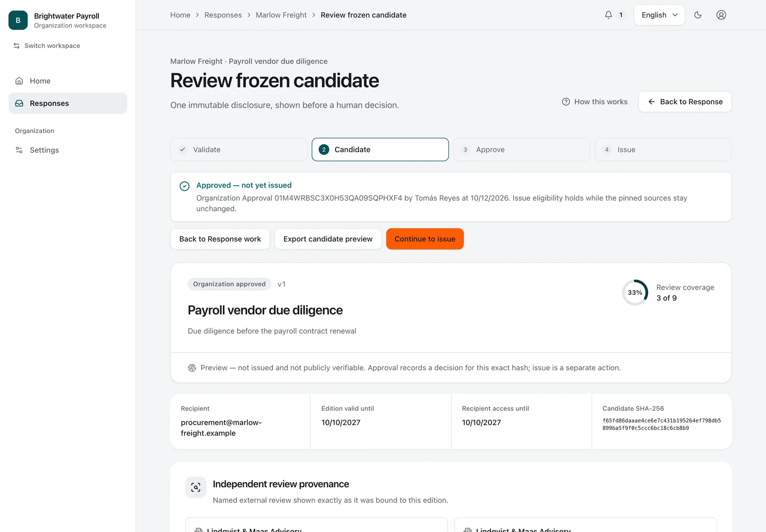This screenshot has height=532, width=766.
Task: Click the Candidate SHA-256 hash value
Action: 662,424
